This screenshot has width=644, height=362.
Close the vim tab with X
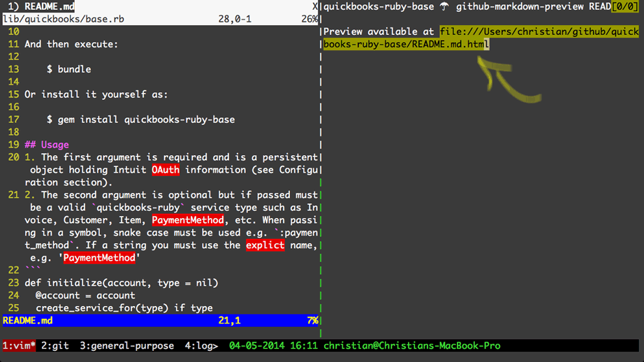pos(315,6)
